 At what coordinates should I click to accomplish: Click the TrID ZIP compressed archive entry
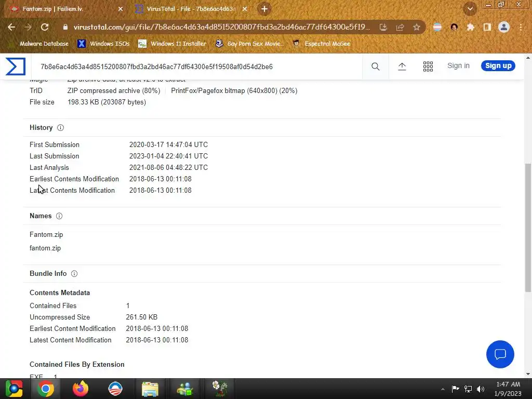[x=114, y=90]
